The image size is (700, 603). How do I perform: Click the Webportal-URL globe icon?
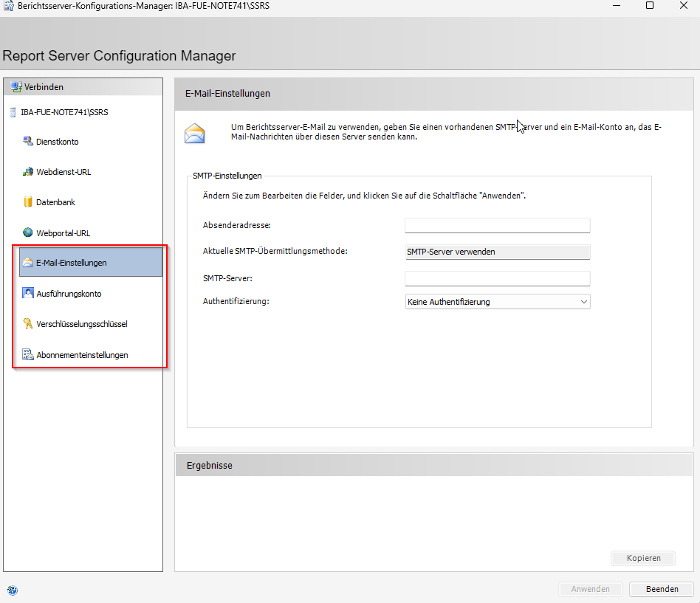[x=28, y=232]
